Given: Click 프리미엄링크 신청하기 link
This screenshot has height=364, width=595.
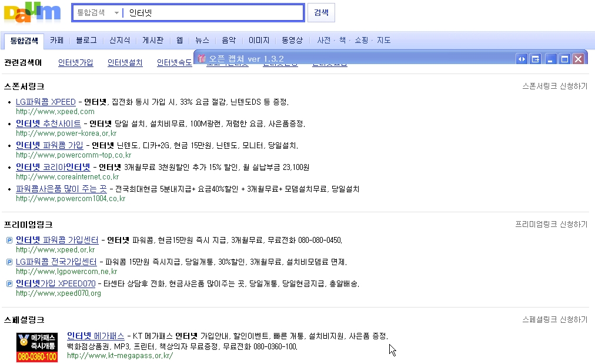Looking at the screenshot, I should [551, 224].
